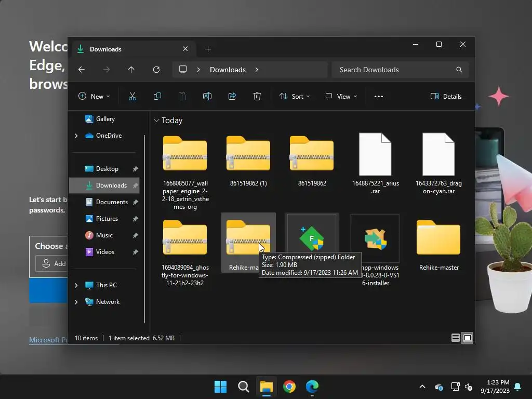Click the Delete trash icon
Screen dimensions: 532x399
tap(257, 96)
